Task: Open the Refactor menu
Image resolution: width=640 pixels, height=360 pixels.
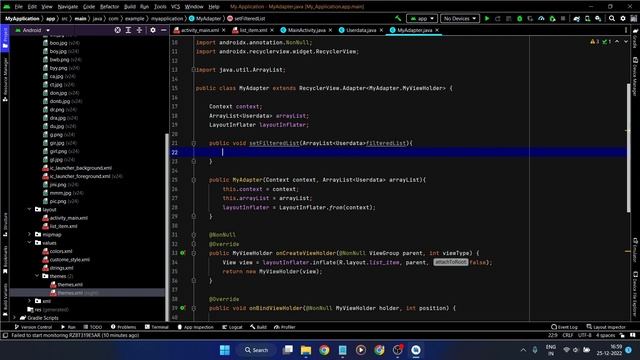Action: click(x=109, y=7)
